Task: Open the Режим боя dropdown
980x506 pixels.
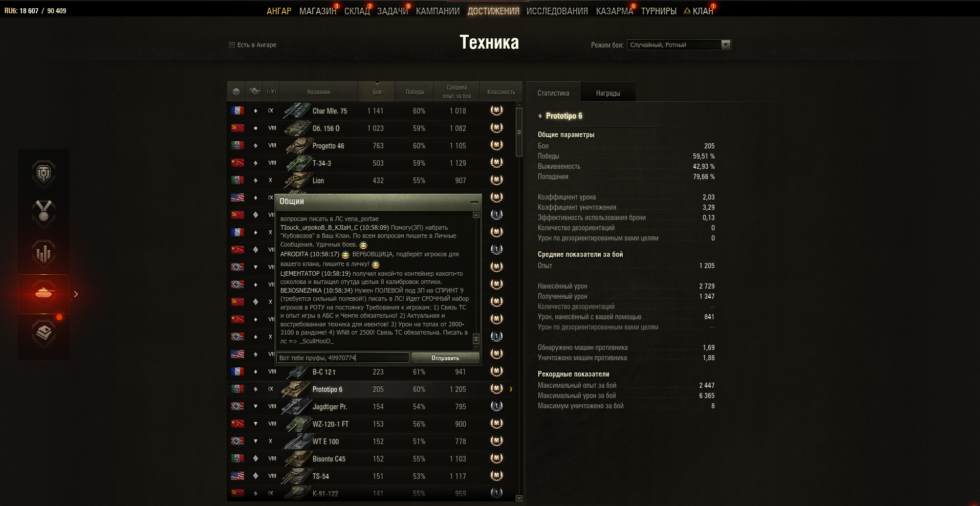Action: (x=679, y=45)
